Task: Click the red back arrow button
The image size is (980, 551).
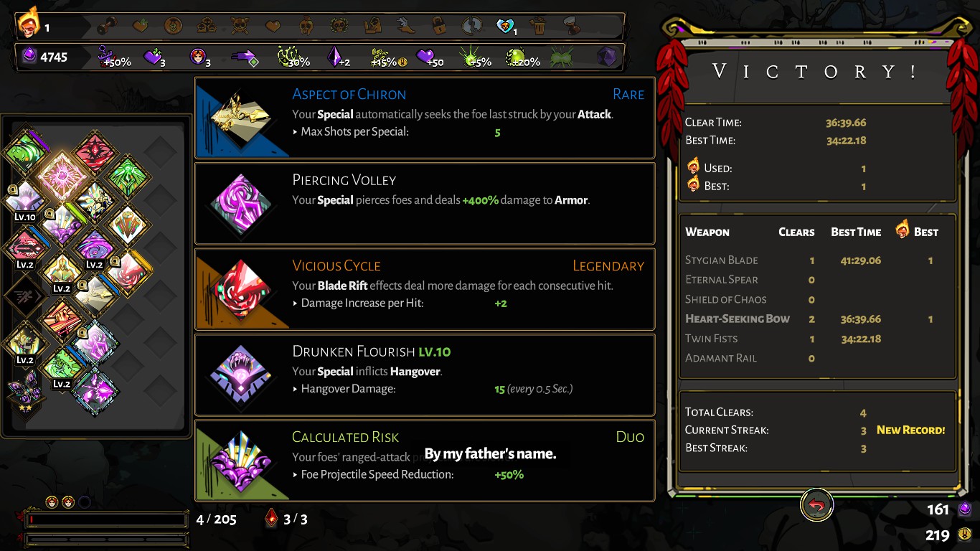Action: (816, 505)
